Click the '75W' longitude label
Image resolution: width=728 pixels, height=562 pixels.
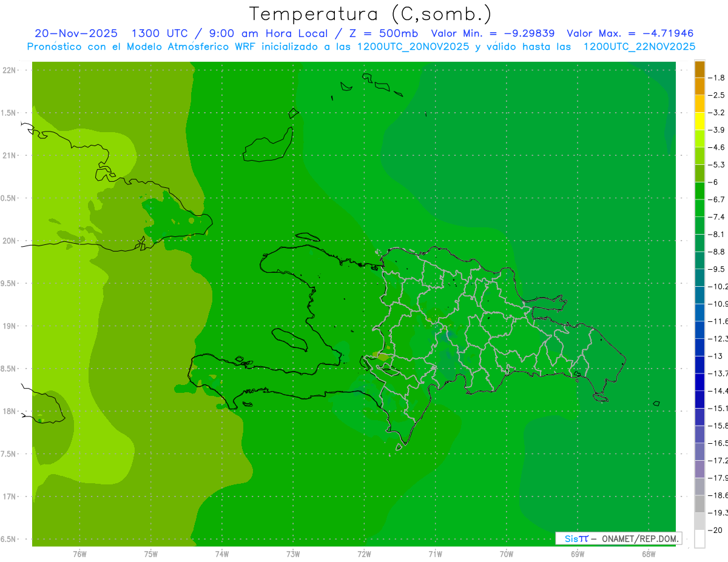pyautogui.click(x=150, y=554)
